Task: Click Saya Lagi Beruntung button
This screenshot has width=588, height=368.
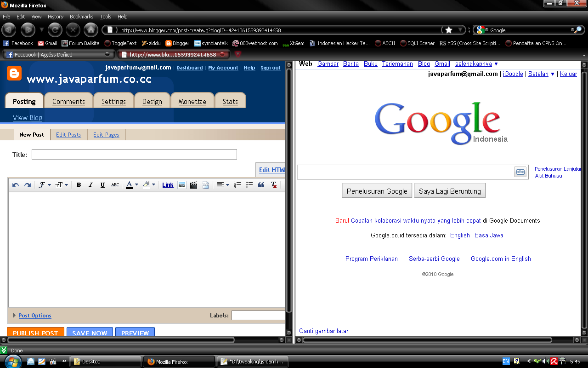Action: click(x=450, y=191)
